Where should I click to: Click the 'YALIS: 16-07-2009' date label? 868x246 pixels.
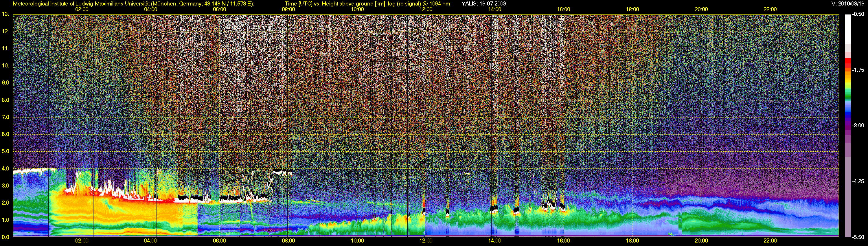tap(484, 4)
